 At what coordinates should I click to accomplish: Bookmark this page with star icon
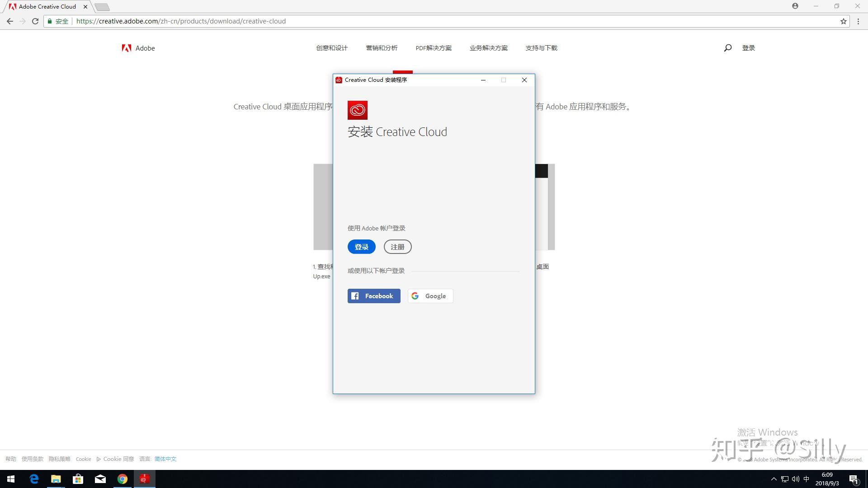click(844, 21)
